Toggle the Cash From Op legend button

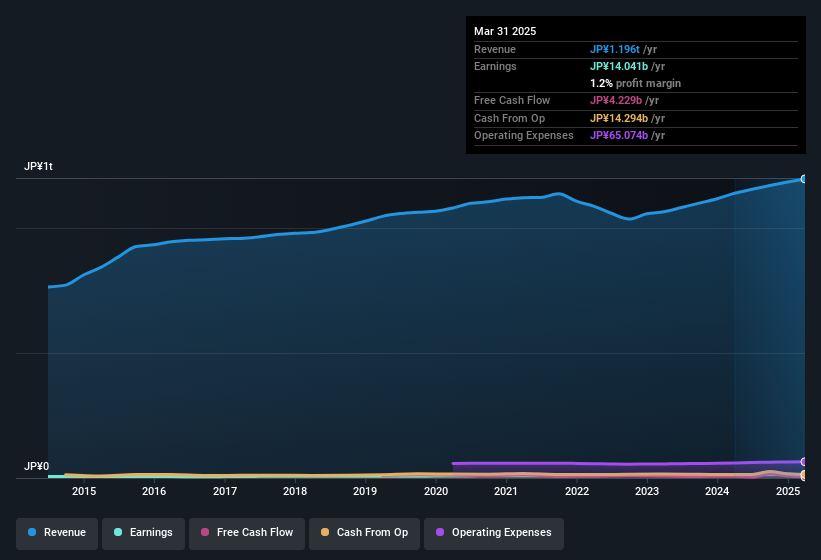coord(364,534)
